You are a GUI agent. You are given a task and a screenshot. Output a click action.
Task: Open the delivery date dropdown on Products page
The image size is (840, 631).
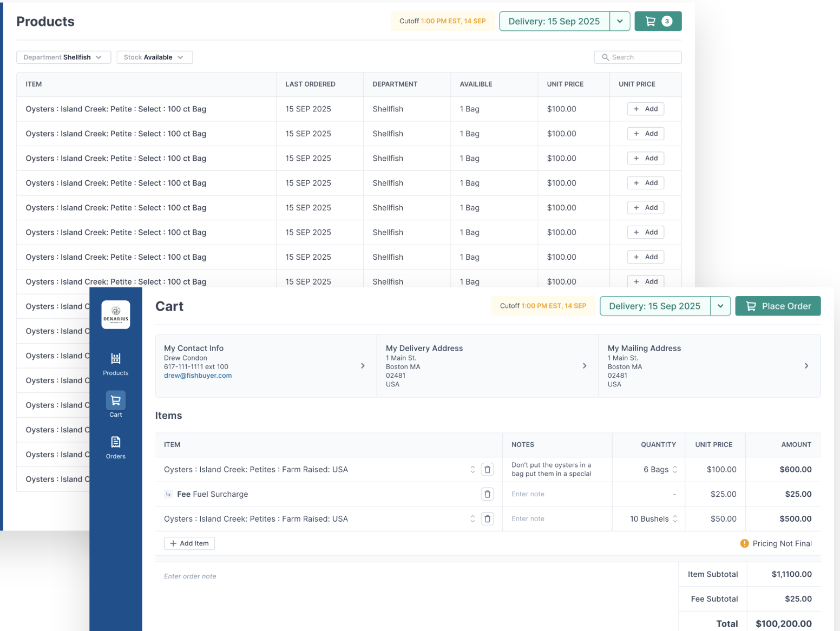point(620,21)
